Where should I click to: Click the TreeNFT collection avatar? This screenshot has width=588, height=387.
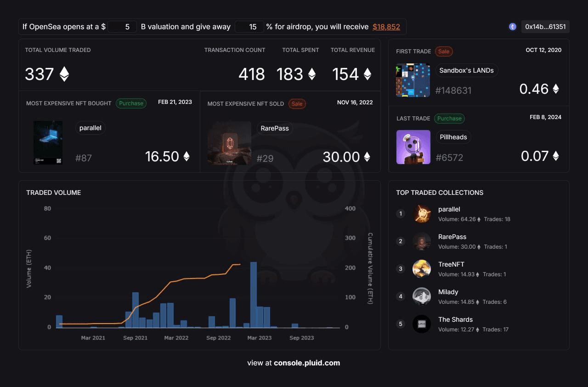(422, 269)
